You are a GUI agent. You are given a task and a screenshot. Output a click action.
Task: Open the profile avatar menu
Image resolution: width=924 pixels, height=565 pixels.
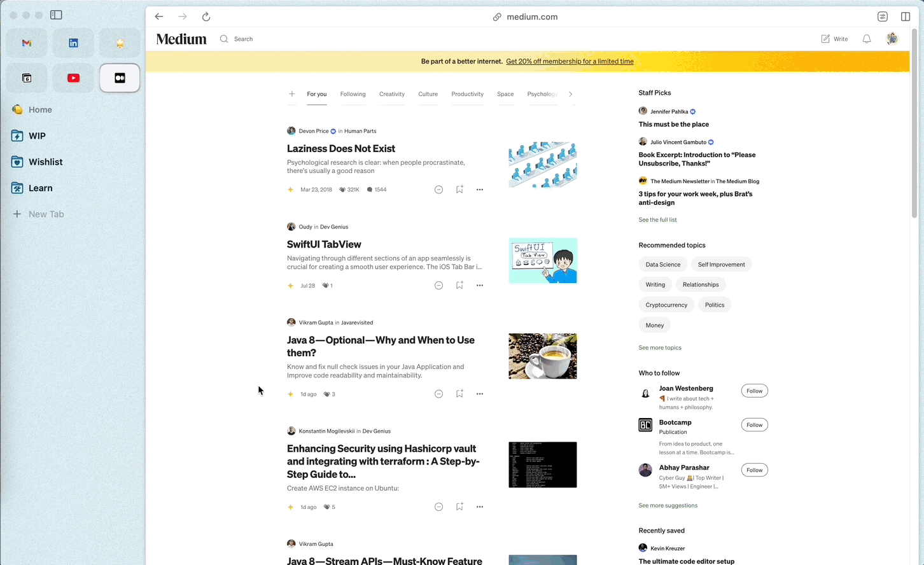(892, 39)
